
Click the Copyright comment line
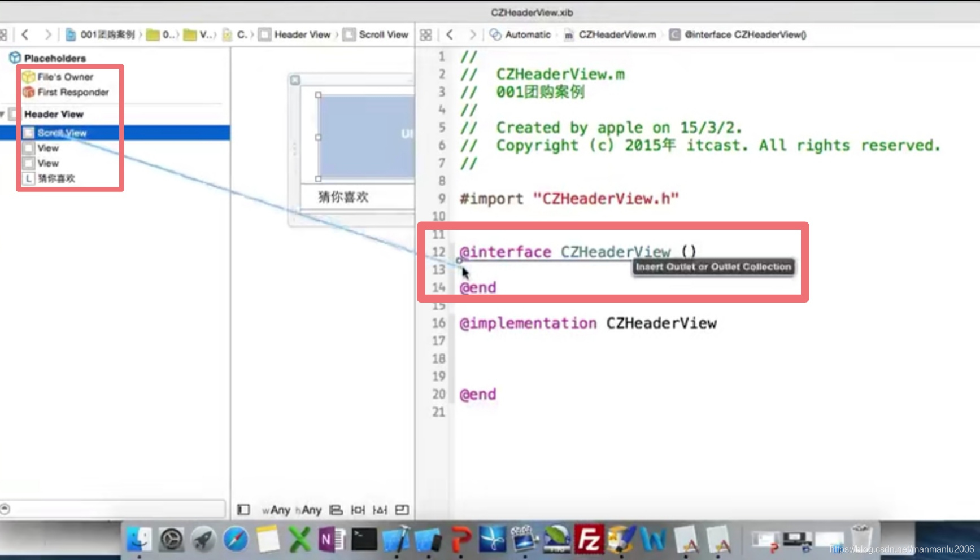(700, 146)
